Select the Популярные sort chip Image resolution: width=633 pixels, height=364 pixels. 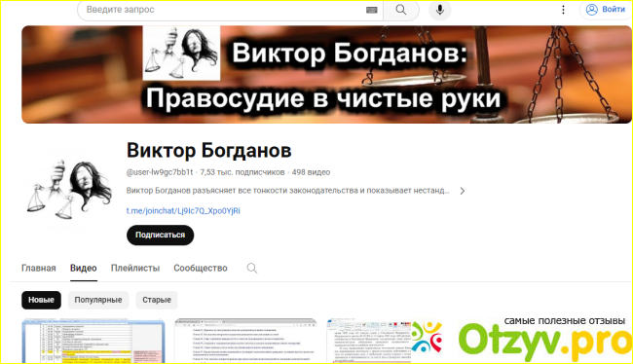98,300
